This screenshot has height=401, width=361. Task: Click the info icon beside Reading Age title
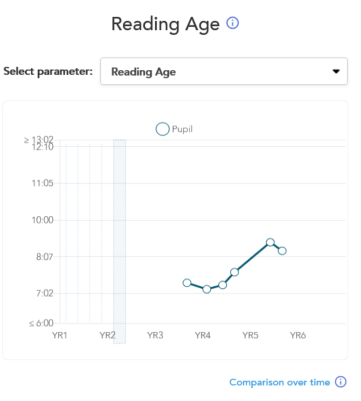(x=233, y=23)
